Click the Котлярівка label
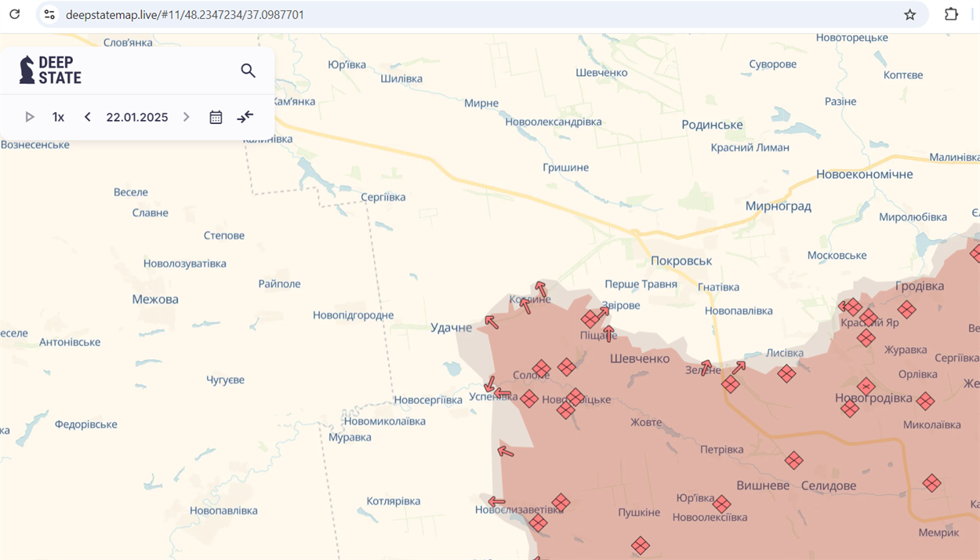 pos(394,500)
